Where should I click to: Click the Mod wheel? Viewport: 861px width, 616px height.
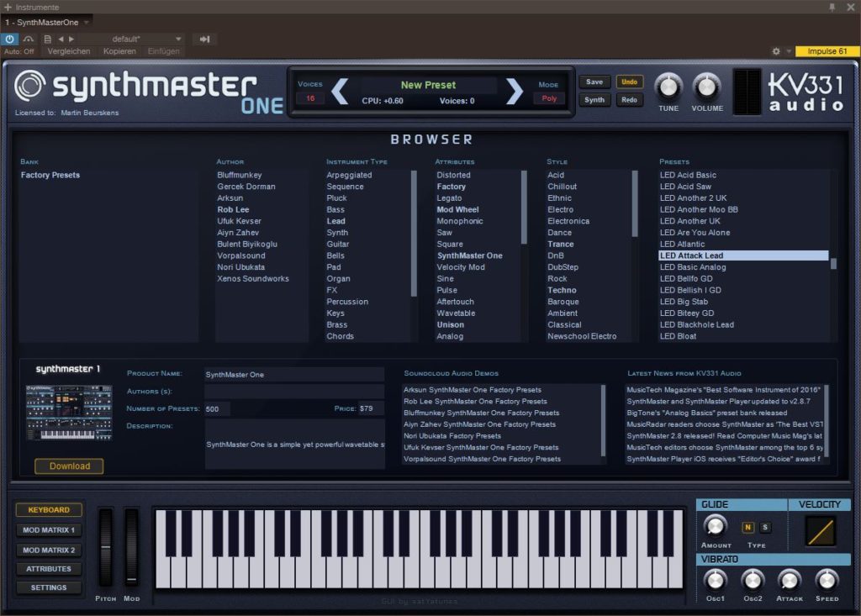coord(132,548)
